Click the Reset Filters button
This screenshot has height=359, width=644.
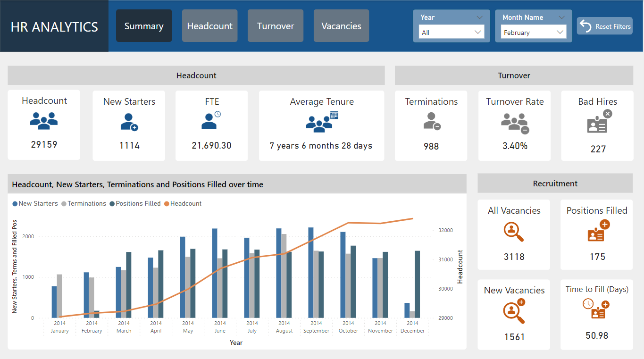tap(605, 26)
